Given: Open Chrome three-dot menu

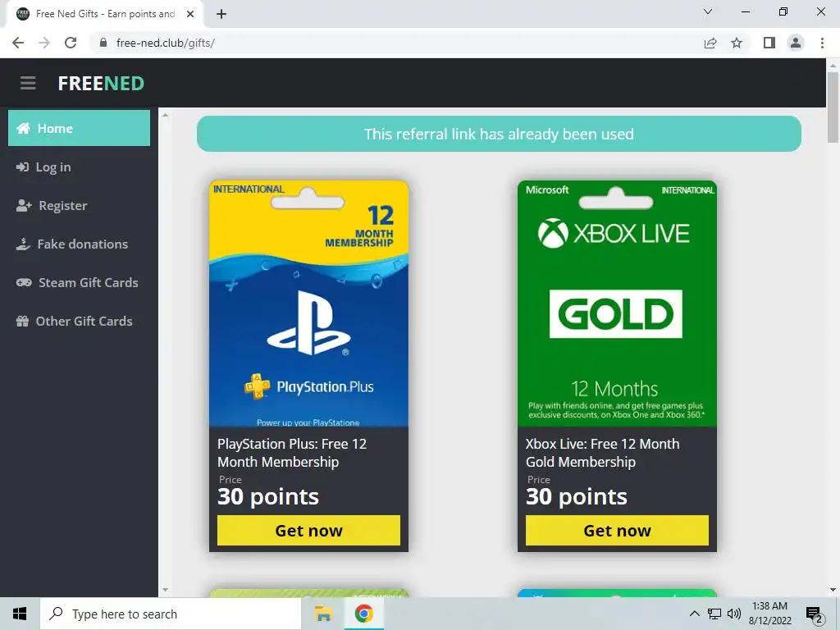Looking at the screenshot, I should (822, 43).
